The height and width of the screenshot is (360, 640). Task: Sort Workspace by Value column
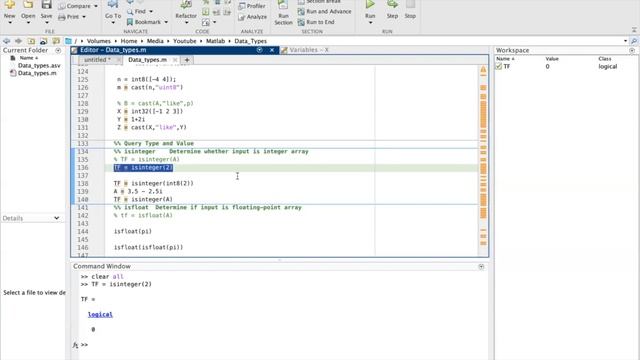pos(552,59)
